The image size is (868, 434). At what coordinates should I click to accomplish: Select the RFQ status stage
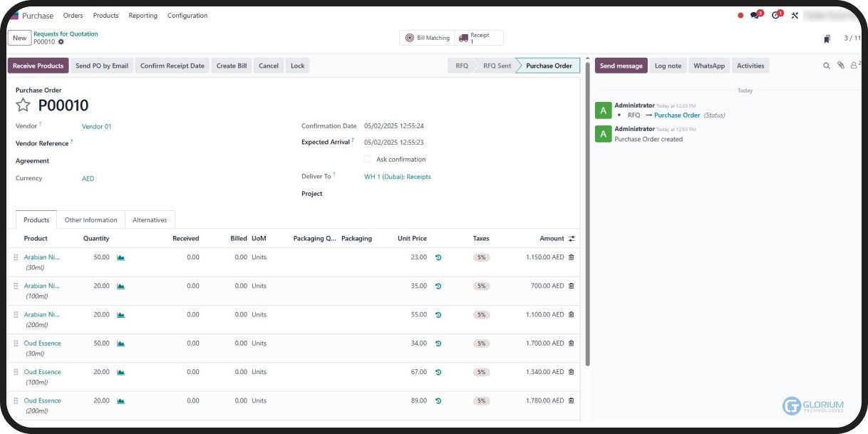point(462,66)
